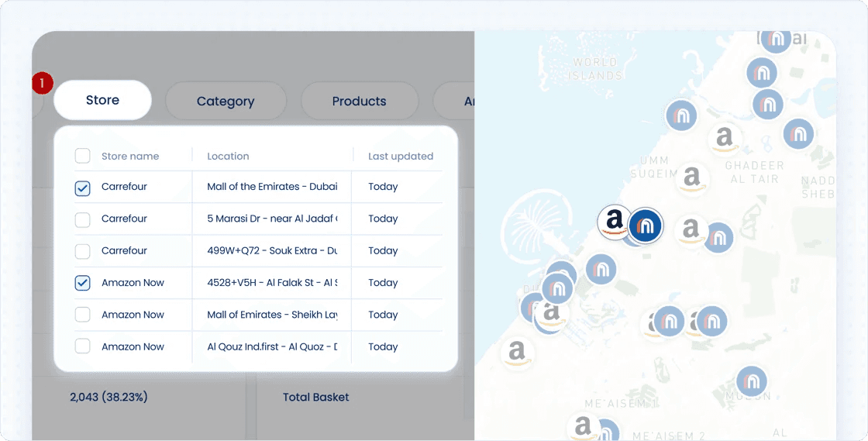
Task: Click the Store name column header
Action: pos(130,156)
